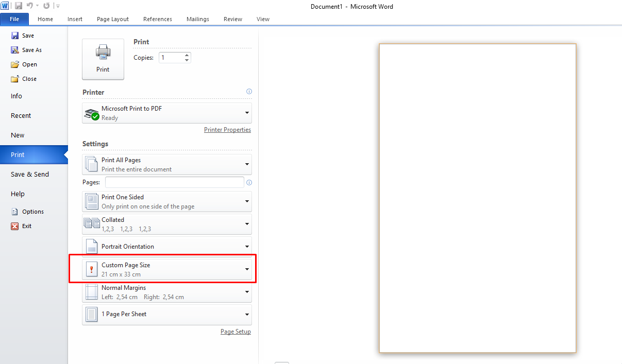Click the print preview page
Screen dimensions: 622x364
pyautogui.click(x=478, y=198)
